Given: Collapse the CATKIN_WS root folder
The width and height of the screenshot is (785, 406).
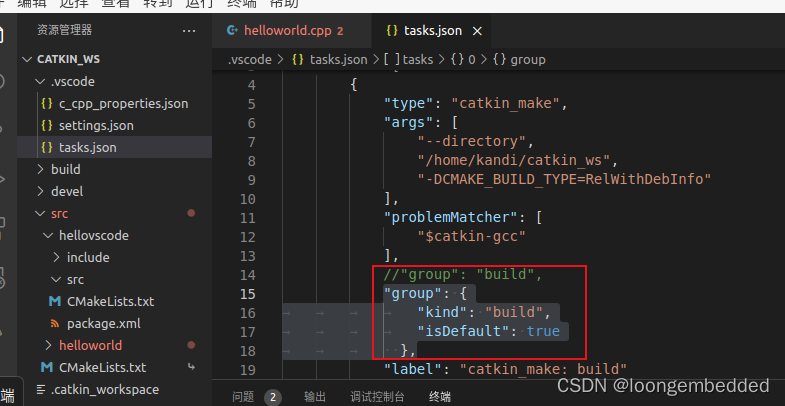Looking at the screenshot, I should [114, 59].
